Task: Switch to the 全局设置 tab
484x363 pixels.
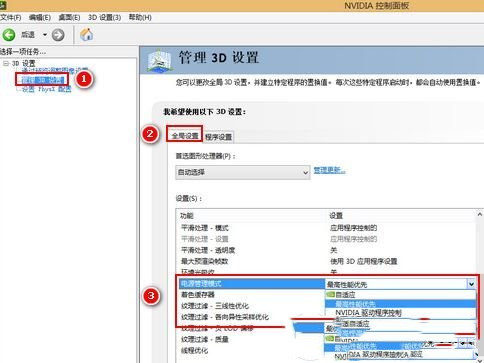Action: tap(185, 136)
